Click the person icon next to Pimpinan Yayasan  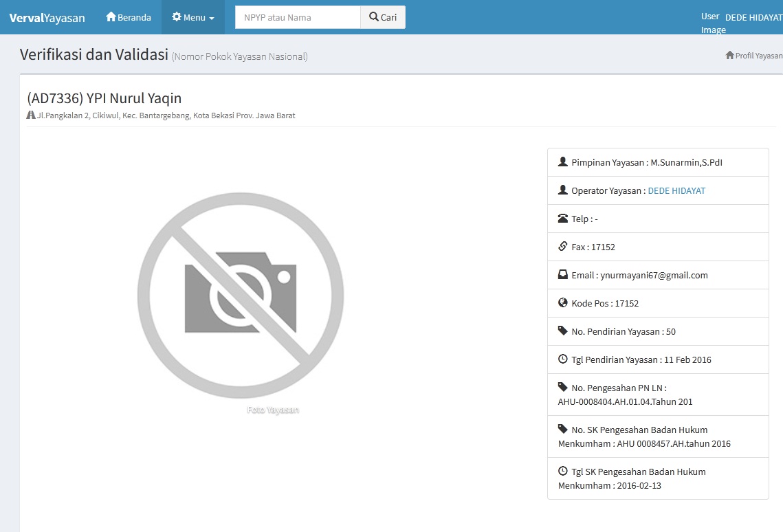click(562, 163)
